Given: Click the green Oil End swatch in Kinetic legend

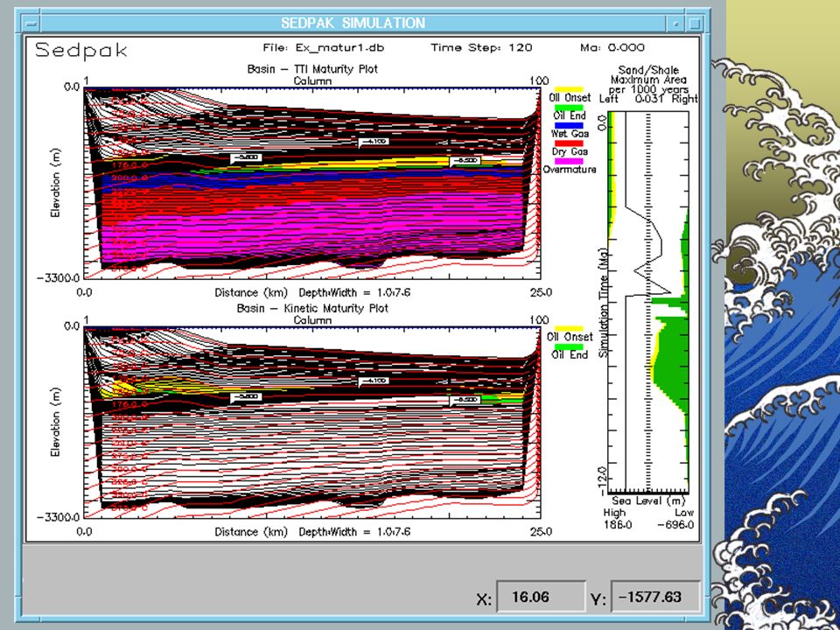Looking at the screenshot, I should click(x=569, y=346).
